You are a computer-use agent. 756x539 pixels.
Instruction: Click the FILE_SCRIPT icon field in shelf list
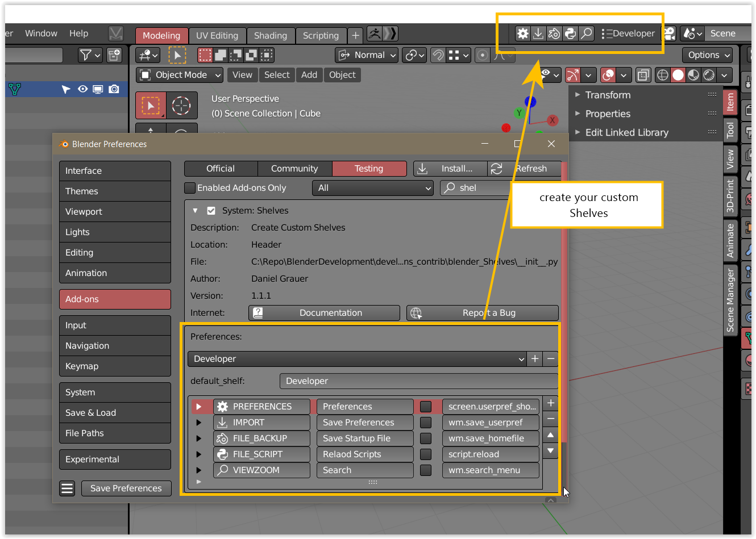[x=261, y=454]
